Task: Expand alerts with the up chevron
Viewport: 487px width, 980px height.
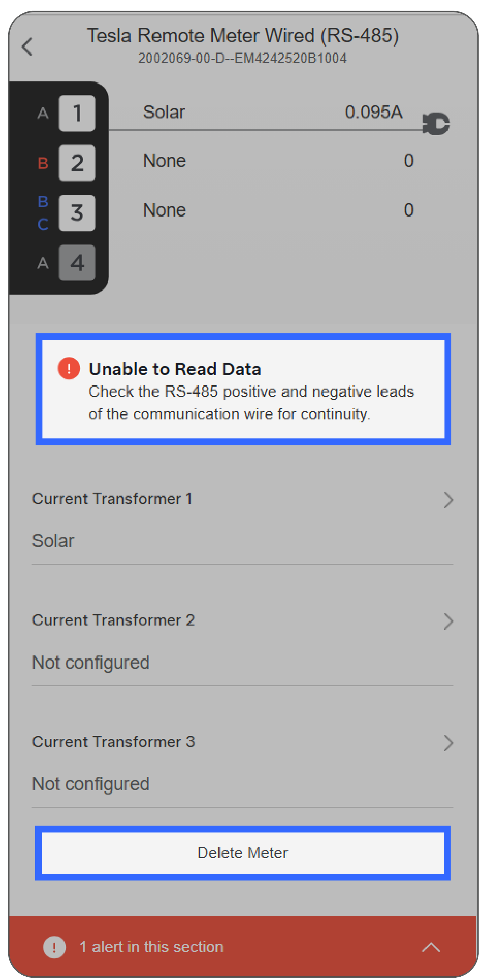Action: (431, 947)
